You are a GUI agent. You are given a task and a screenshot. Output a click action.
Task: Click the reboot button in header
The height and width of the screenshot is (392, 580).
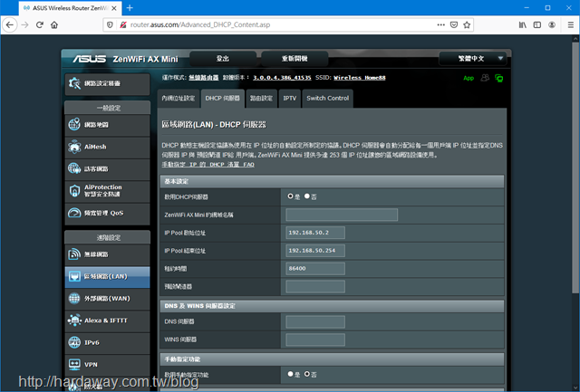[x=295, y=58]
